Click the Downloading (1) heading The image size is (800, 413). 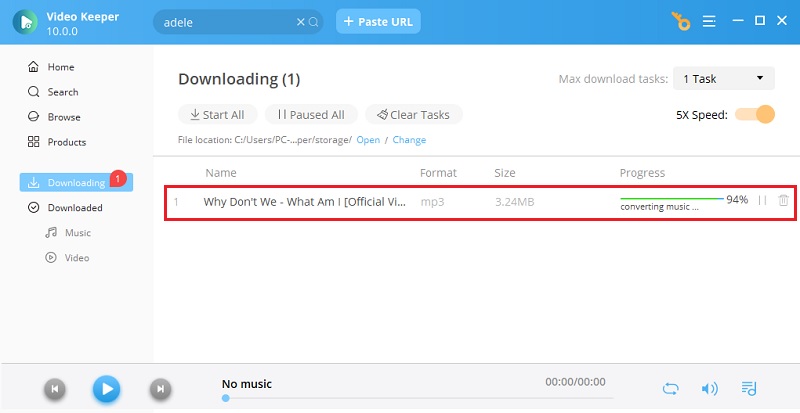(x=239, y=79)
